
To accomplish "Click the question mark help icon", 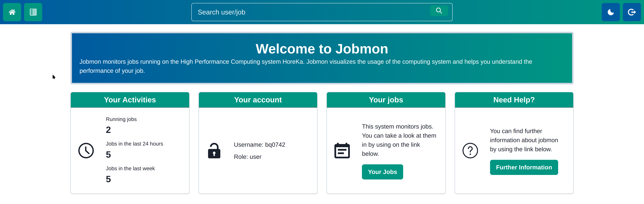I will pyautogui.click(x=470, y=151).
